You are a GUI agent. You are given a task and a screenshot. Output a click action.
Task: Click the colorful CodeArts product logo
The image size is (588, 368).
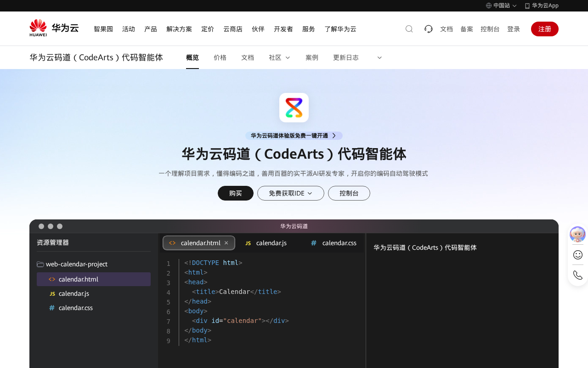click(294, 108)
